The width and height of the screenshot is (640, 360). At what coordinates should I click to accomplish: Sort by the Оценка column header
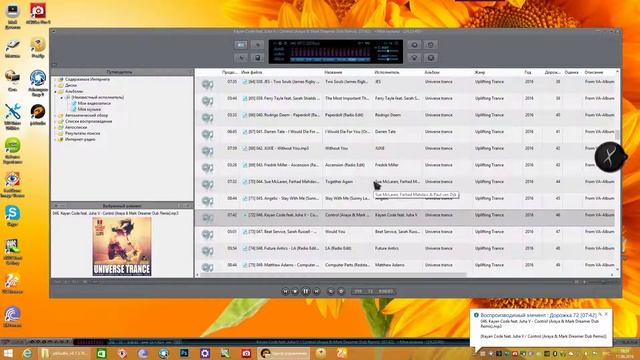pos(571,72)
